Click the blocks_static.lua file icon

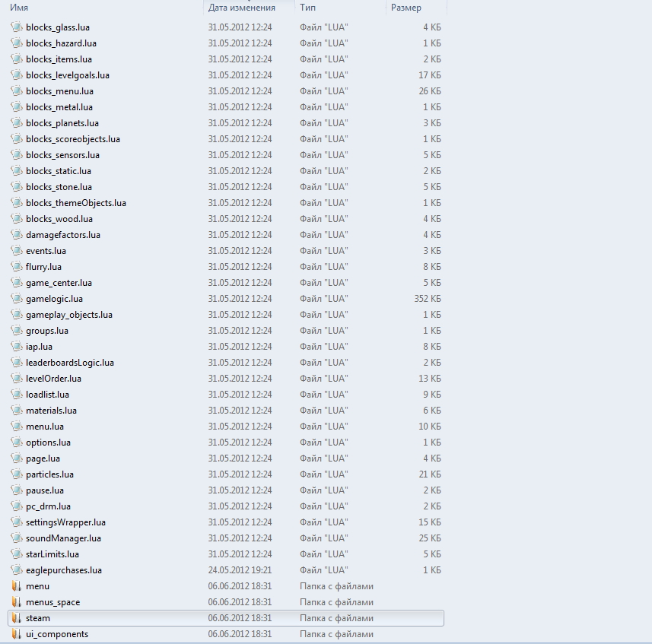coord(16,171)
